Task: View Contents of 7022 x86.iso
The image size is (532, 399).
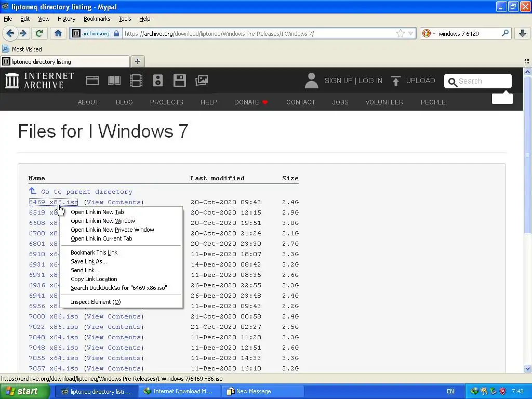Action: (114, 327)
